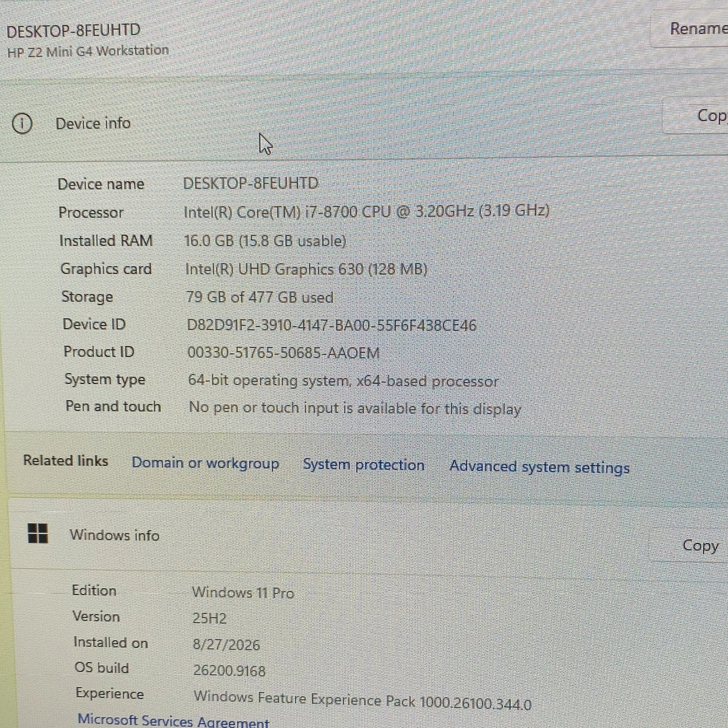Select Installed RAM value 16.0 GB
Screen dimensions: 728x728
click(265, 241)
